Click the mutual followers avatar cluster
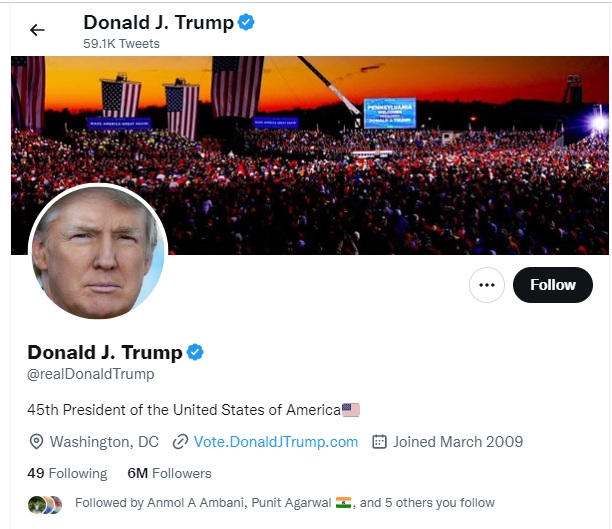 [x=45, y=503]
